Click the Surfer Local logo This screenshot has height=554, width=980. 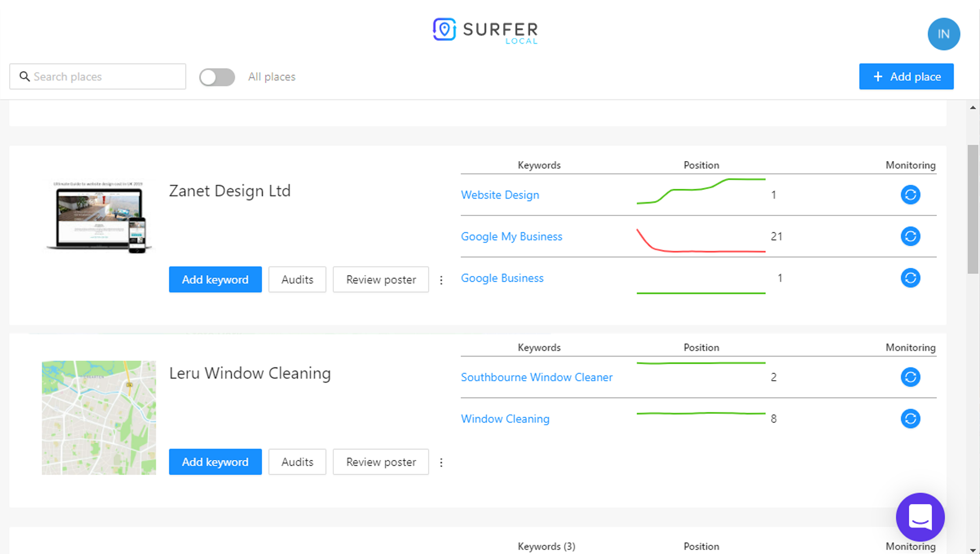485,31
